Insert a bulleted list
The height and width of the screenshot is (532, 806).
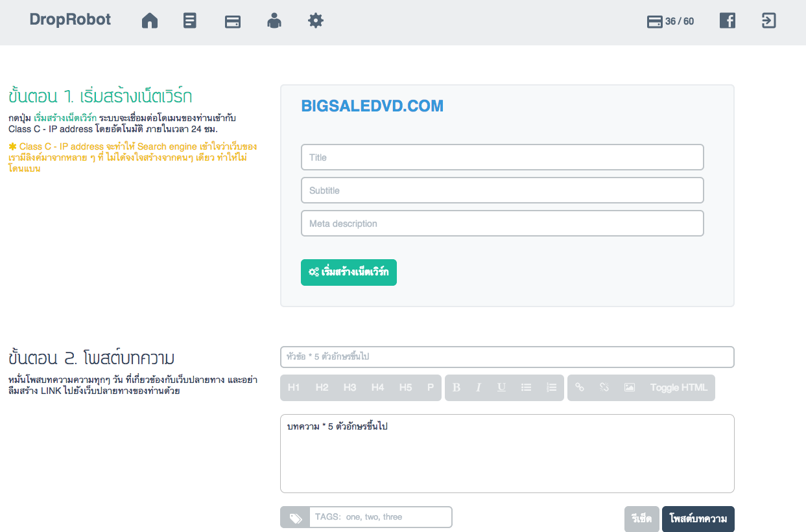click(527, 387)
